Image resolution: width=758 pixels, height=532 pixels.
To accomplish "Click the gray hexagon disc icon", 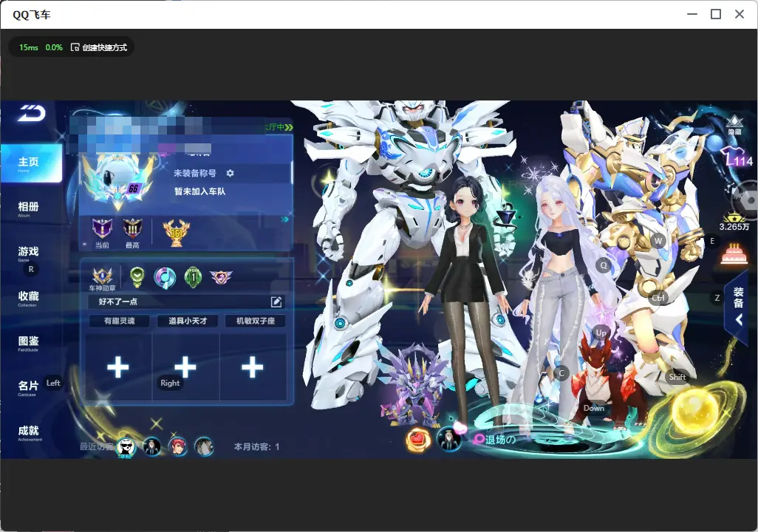I will (x=745, y=199).
